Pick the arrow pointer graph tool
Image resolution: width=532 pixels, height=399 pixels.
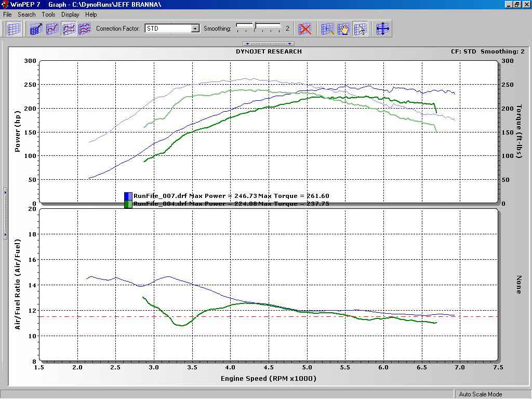(x=361, y=29)
